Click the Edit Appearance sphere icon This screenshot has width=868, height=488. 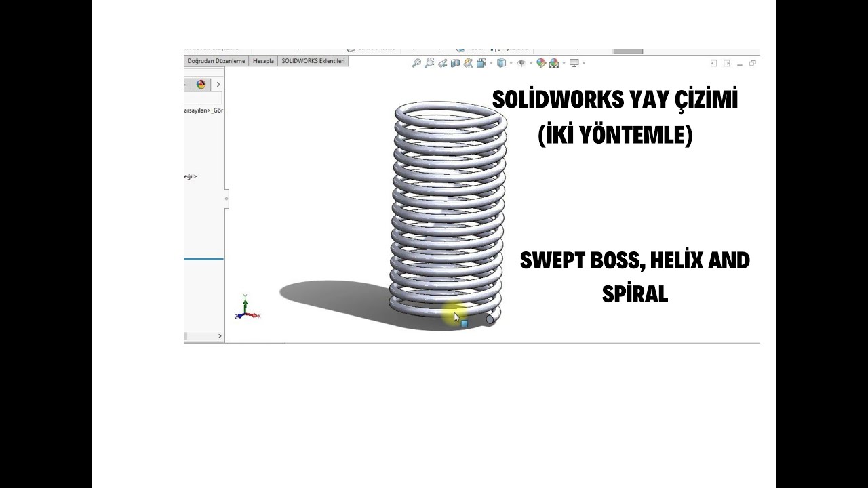click(541, 63)
